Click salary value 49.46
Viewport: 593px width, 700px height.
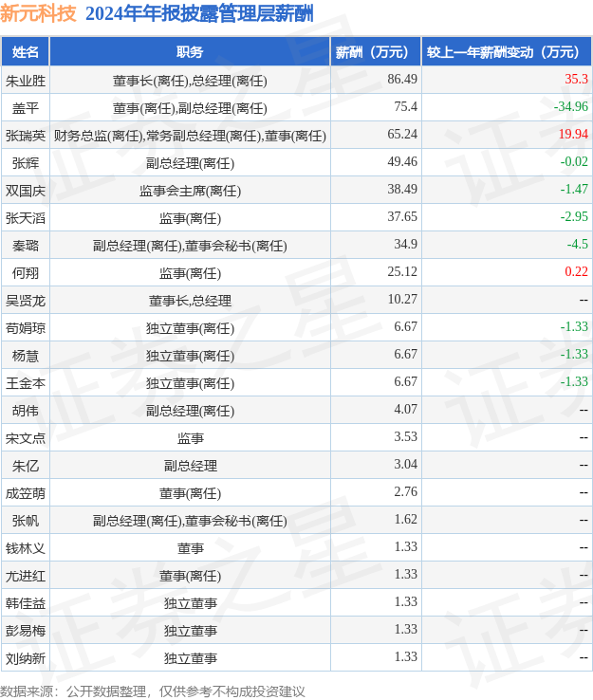pyautogui.click(x=402, y=161)
